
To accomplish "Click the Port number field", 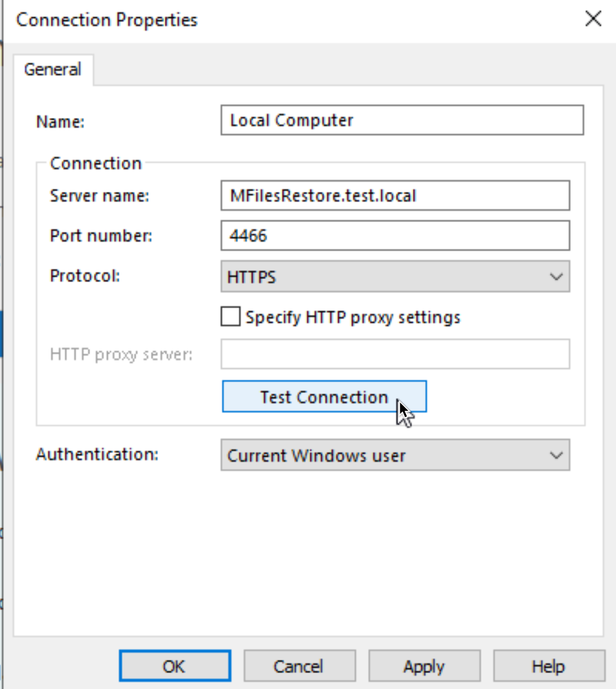I will [395, 235].
